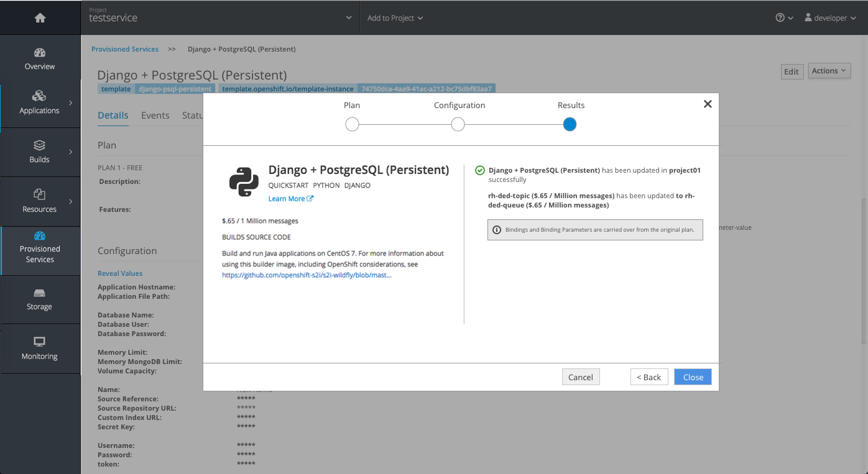This screenshot has height=474, width=868.
Task: Click '$.65 / 1 Million messages' text
Action: (x=260, y=221)
